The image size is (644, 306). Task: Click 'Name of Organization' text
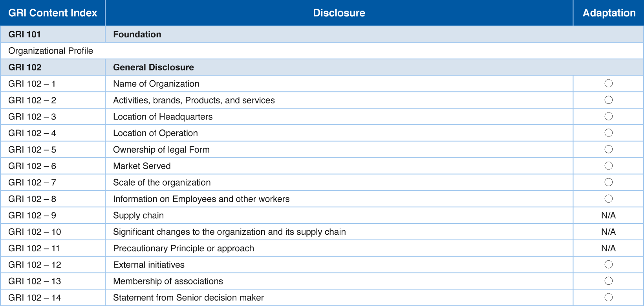tap(156, 84)
